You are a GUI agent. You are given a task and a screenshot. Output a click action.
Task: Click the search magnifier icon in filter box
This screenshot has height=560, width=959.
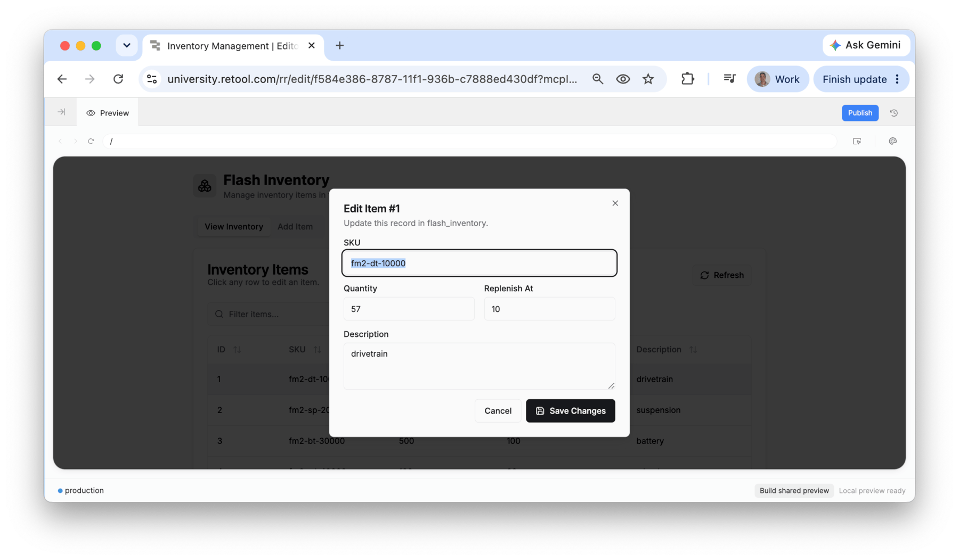point(219,314)
